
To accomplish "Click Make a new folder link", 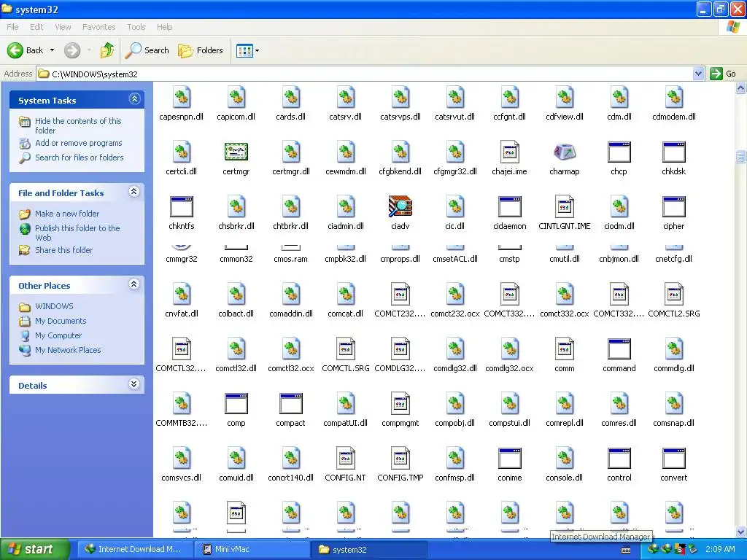I will tap(67, 214).
